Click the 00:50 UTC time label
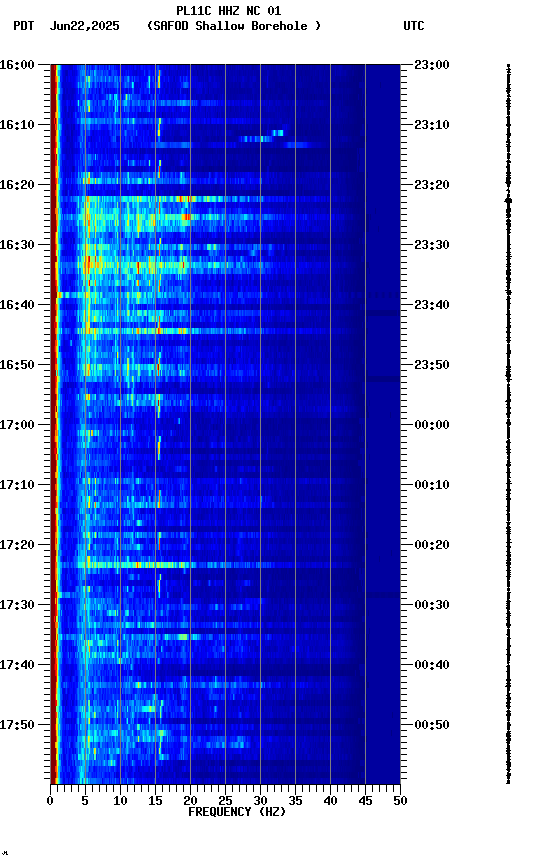This screenshot has width=552, height=864. coord(432,725)
